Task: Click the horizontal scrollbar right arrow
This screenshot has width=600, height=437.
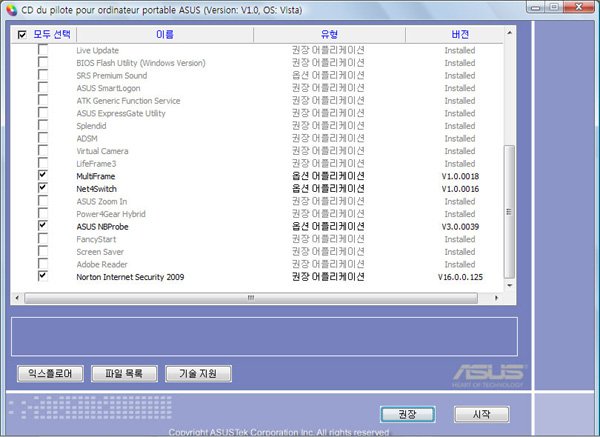Action: (x=496, y=298)
